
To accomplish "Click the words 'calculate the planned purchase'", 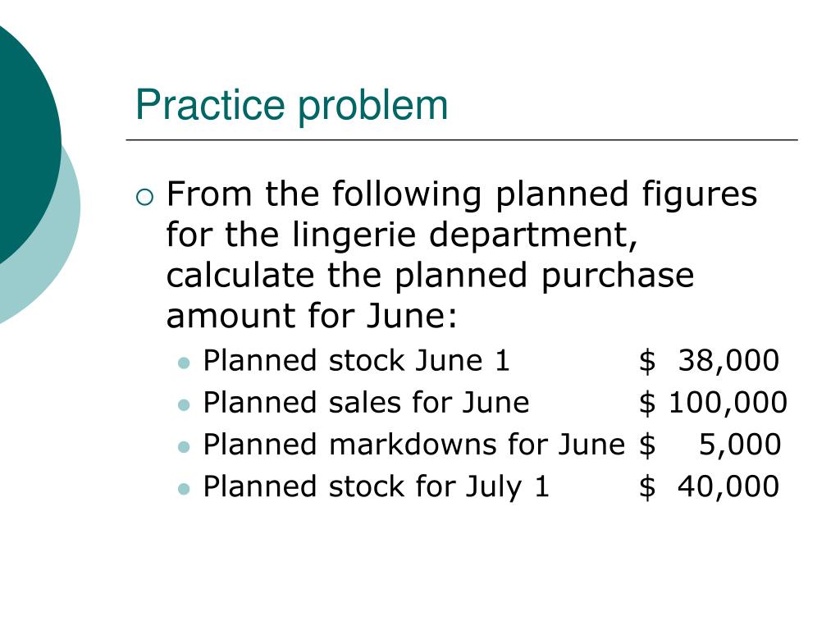I will tap(430, 276).
